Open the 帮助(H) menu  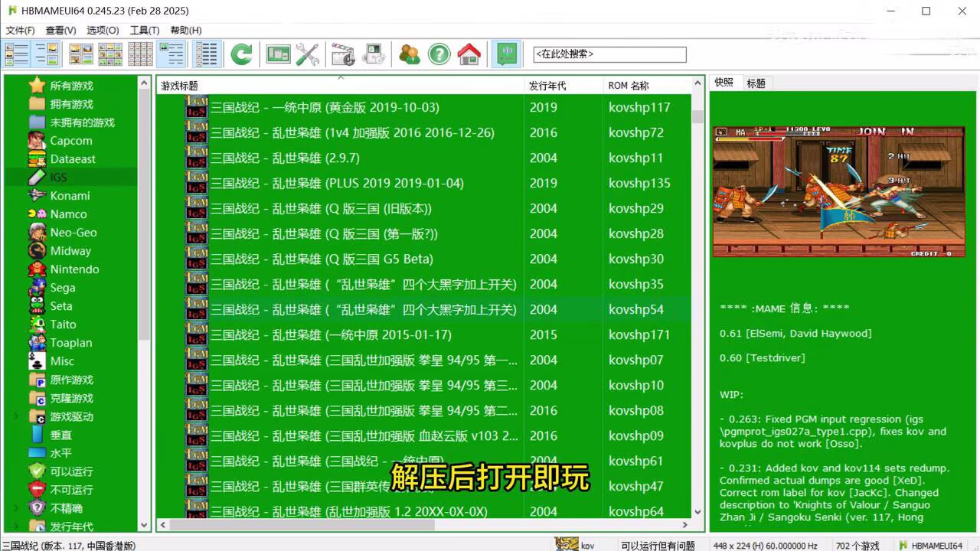click(x=186, y=31)
